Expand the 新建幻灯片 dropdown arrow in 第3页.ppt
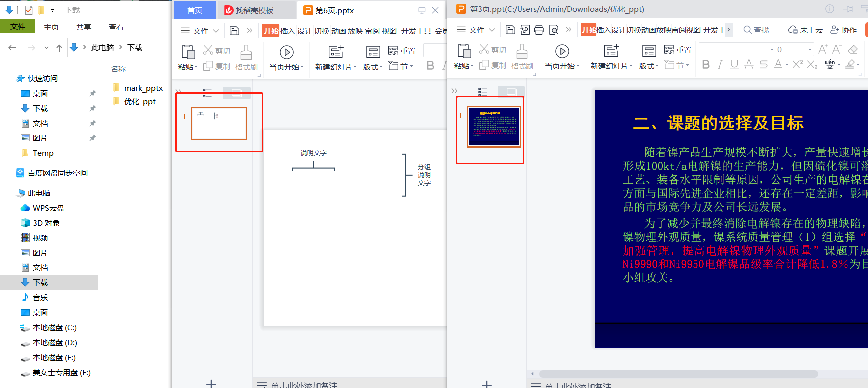 click(x=631, y=66)
